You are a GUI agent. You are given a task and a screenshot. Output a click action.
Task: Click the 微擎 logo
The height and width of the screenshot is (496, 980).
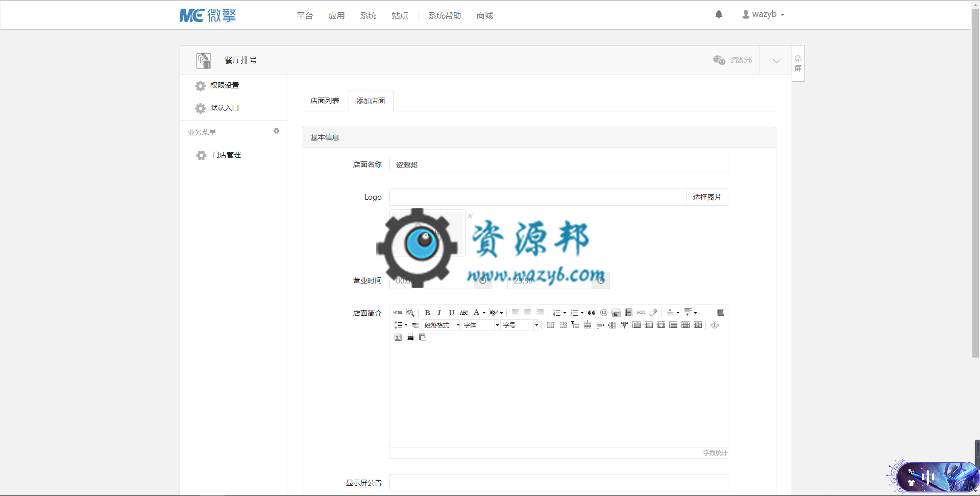(208, 15)
